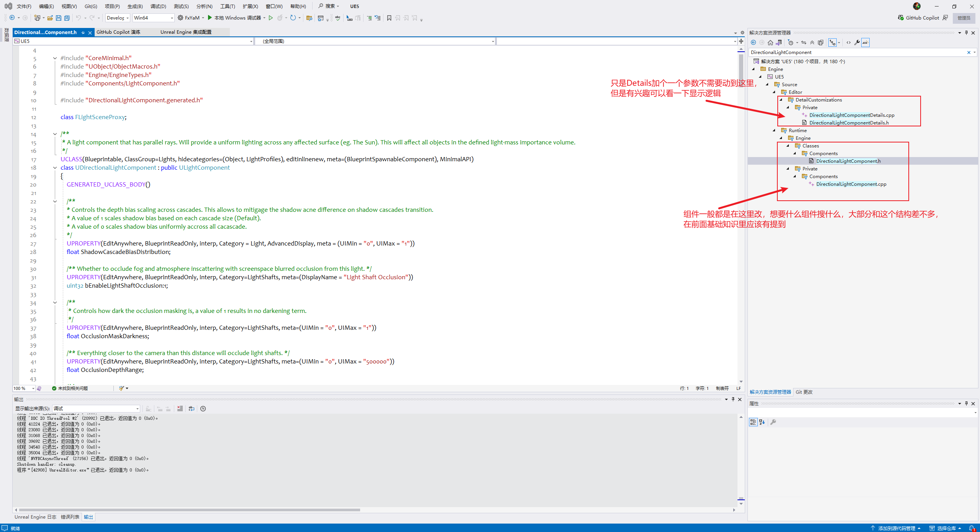The image size is (980, 532).
Task: Collapse the Runtime folder in tree
Action: point(774,131)
